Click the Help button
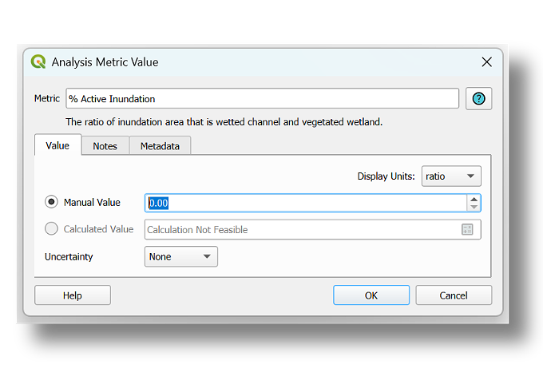 73,295
